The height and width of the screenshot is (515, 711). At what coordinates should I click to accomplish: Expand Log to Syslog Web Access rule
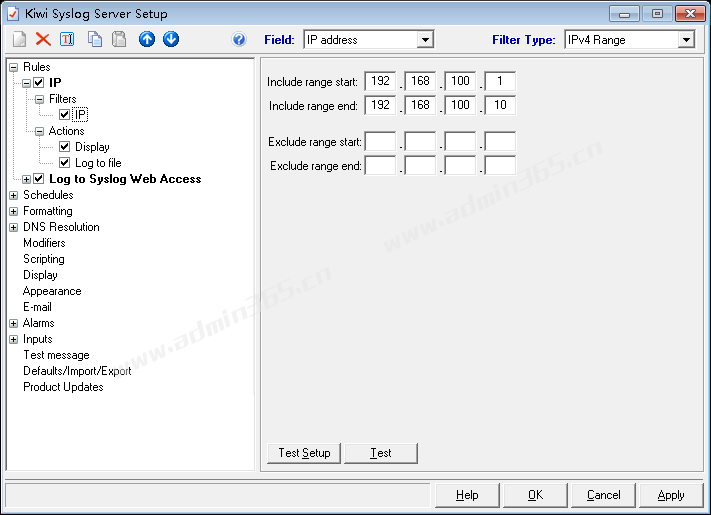(26, 179)
